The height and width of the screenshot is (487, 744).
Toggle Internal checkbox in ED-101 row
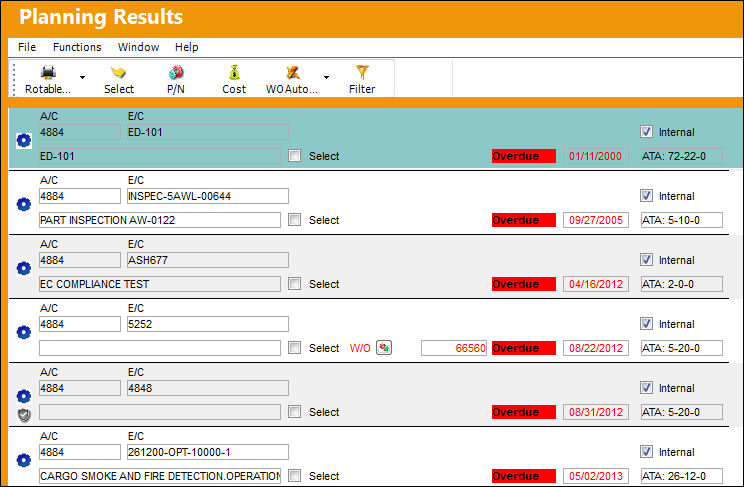(646, 131)
